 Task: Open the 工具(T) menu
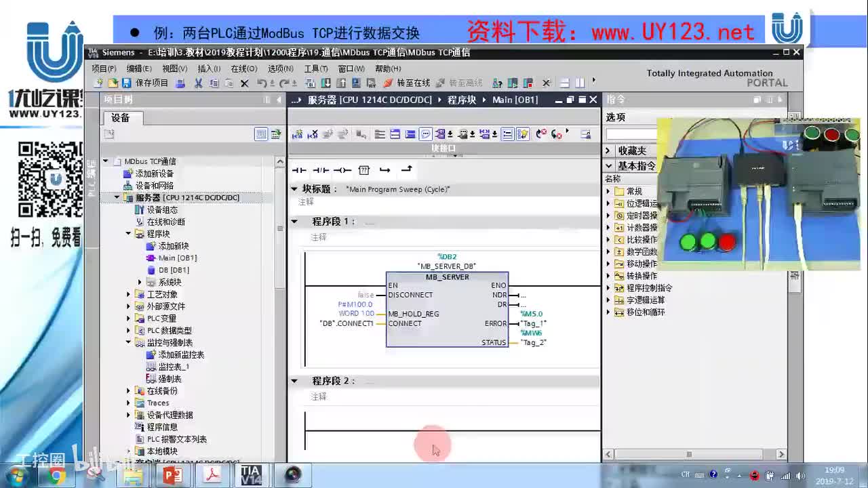point(316,68)
